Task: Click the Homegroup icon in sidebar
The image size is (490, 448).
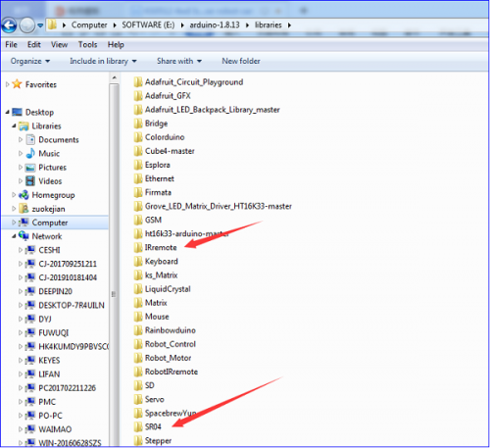Action: pyautogui.click(x=24, y=195)
